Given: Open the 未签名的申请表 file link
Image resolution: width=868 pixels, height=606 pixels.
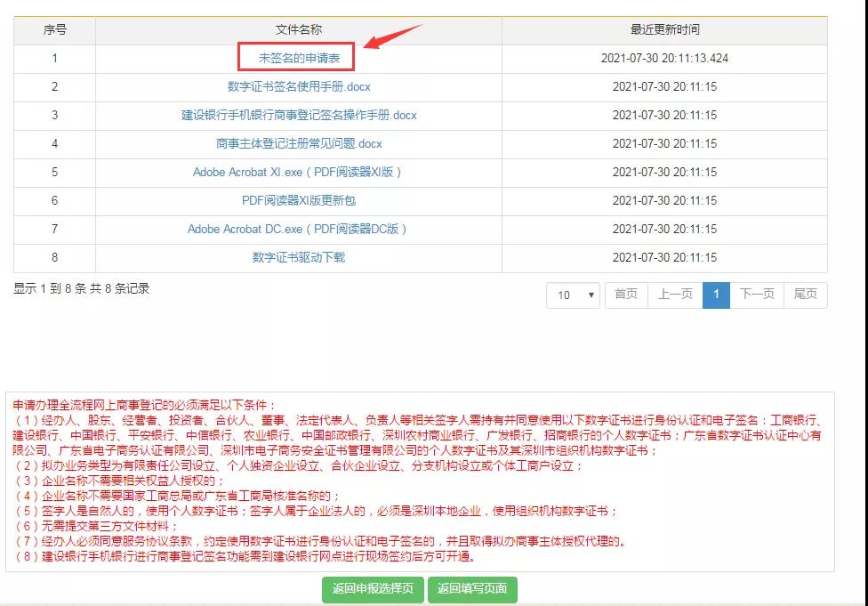Looking at the screenshot, I should (x=297, y=58).
